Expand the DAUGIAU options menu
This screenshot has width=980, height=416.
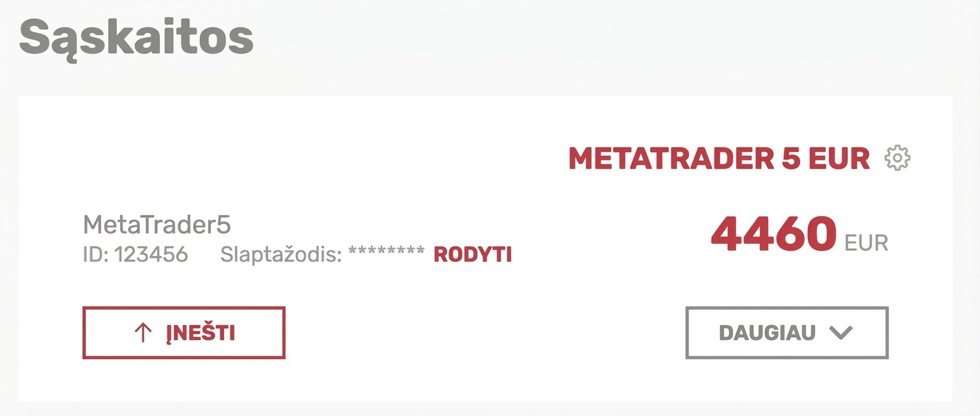point(787,332)
